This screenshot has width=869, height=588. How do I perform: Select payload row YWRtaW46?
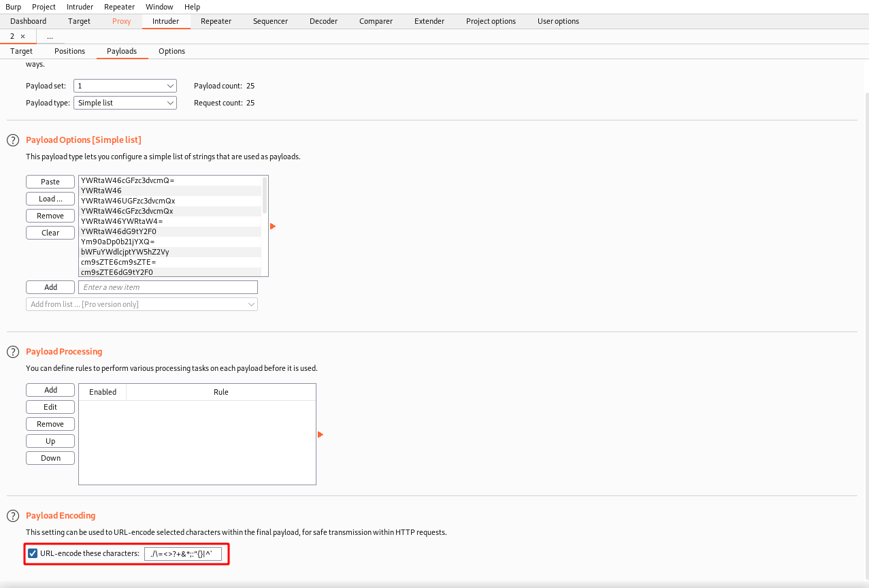[x=170, y=191]
